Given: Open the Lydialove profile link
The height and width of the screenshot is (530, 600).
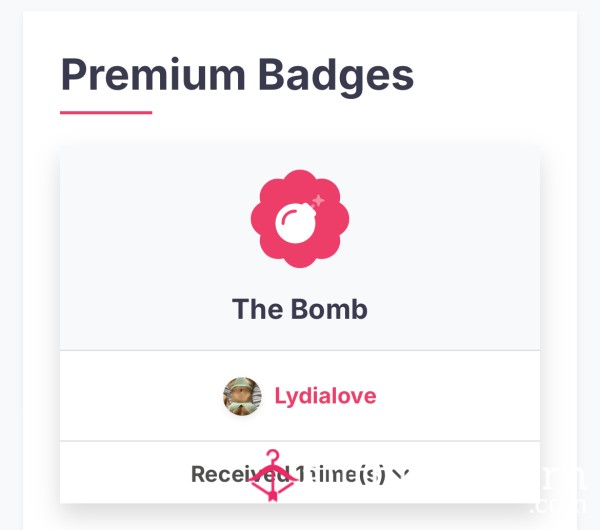Looking at the screenshot, I should point(325,396).
